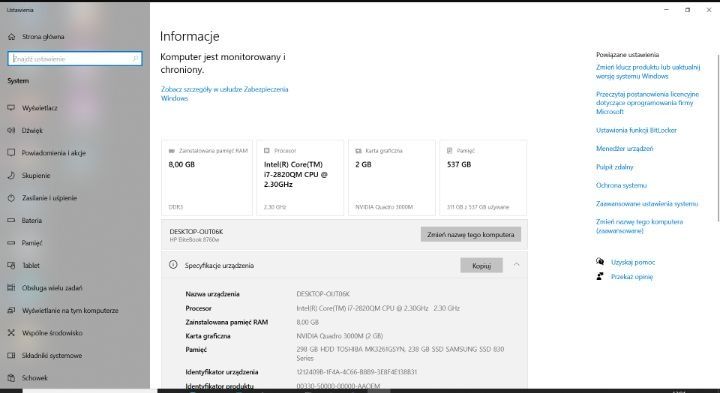Click the Skupienie moon icon
Screen dimensions: 720x393
11,175
